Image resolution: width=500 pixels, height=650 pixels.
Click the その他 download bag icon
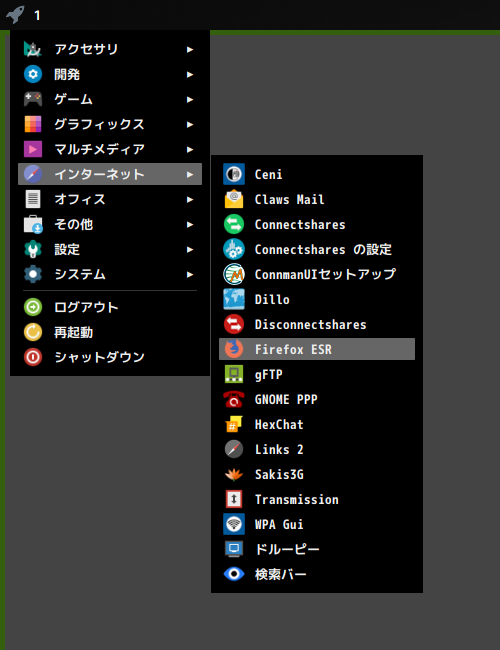tap(33, 224)
